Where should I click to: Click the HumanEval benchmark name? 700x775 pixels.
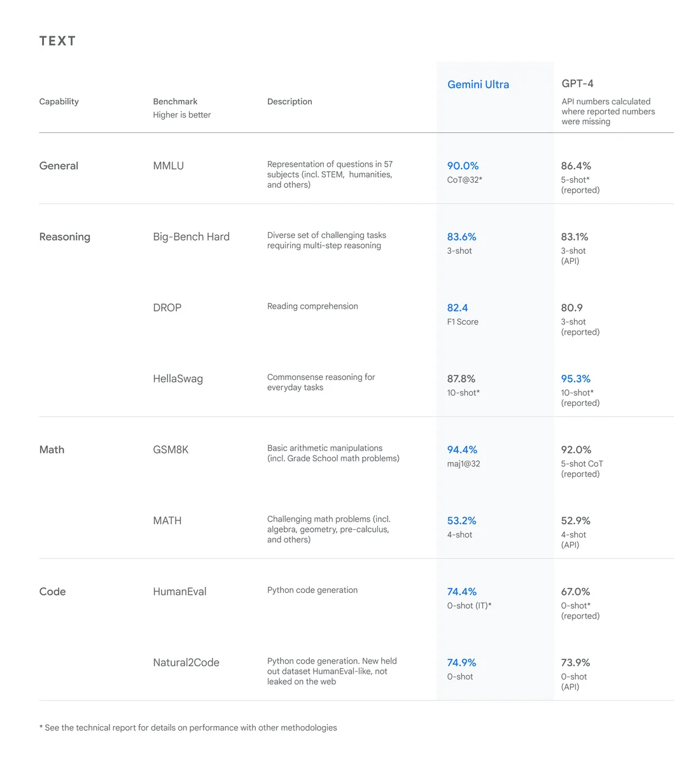(179, 592)
